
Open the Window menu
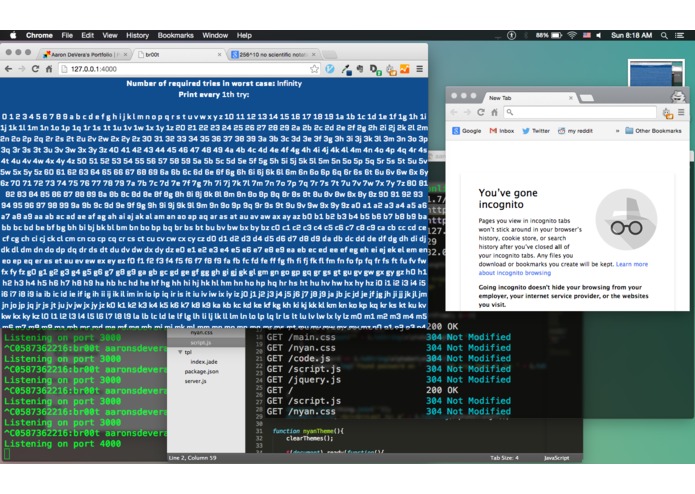pyautogui.click(x=215, y=35)
